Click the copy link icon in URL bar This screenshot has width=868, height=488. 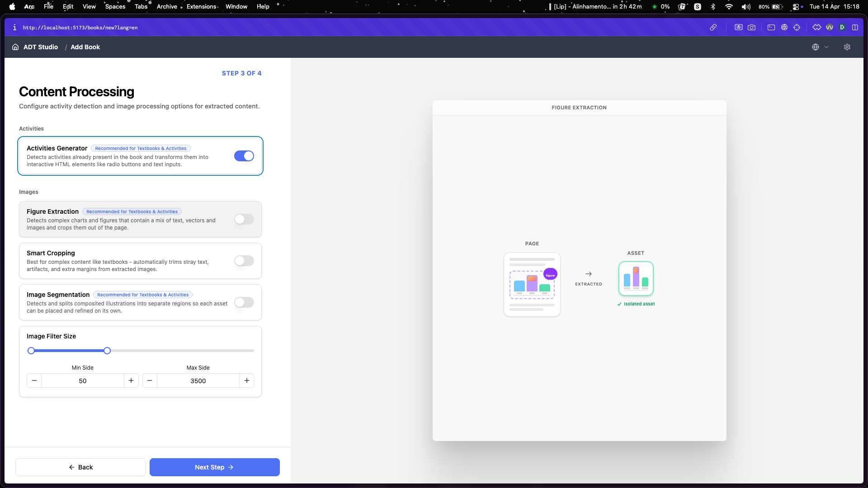[713, 28]
